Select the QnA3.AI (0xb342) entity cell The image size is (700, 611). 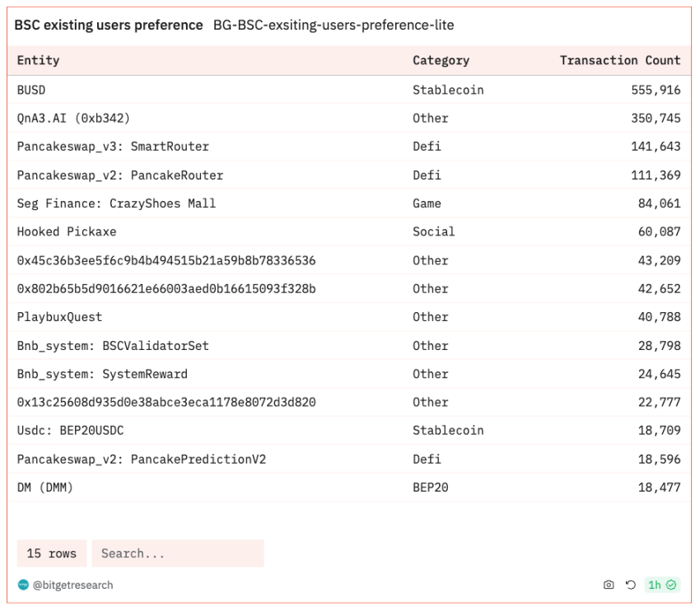[73, 119]
